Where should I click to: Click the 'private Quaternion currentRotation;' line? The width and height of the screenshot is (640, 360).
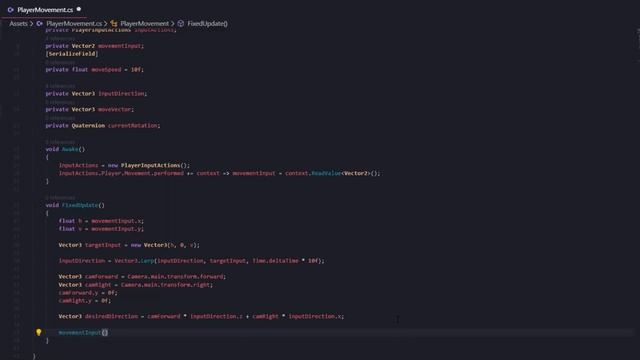pos(103,125)
